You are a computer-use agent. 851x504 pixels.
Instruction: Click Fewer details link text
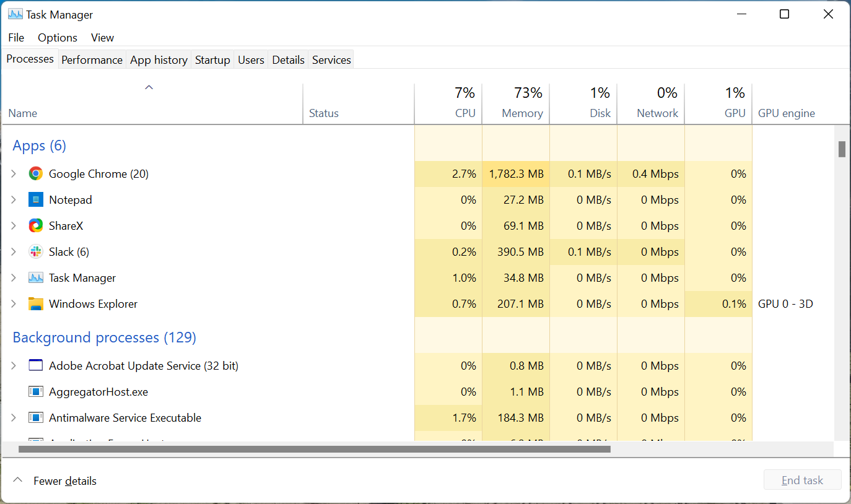coord(65,481)
